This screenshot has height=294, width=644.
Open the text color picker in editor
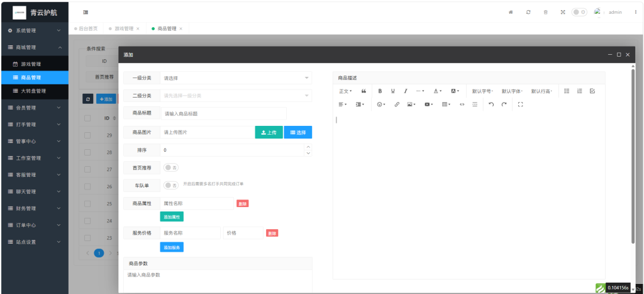(438, 91)
